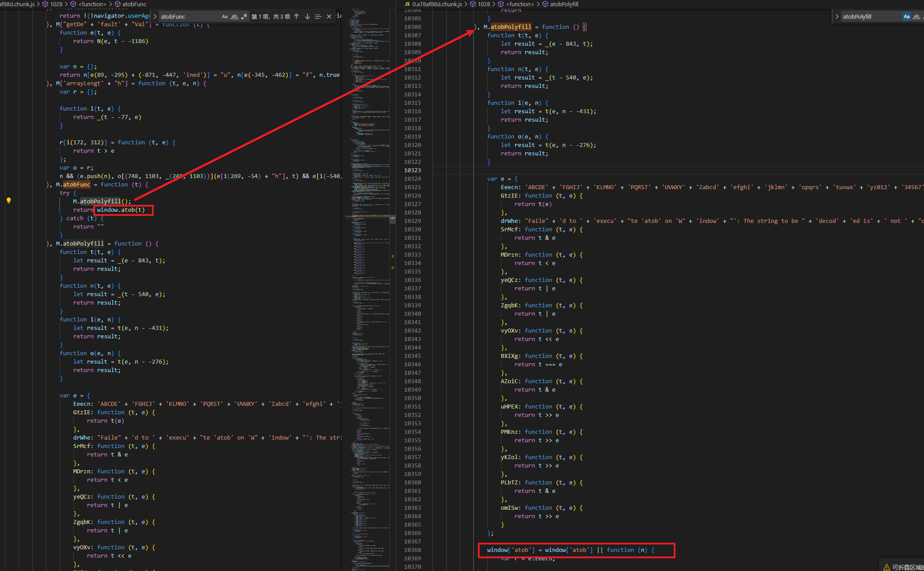Open the lightbulb quick-fix icon in left gutter
The image size is (924, 571).
click(8, 201)
